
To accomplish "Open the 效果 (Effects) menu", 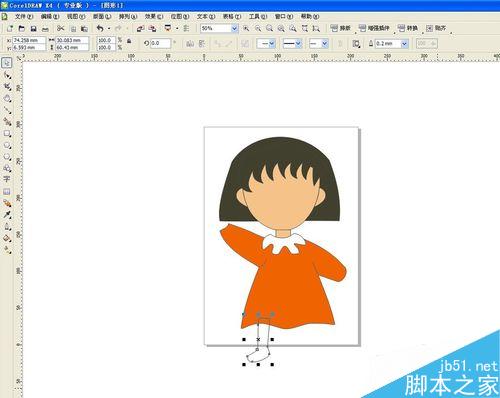I will pos(154,16).
